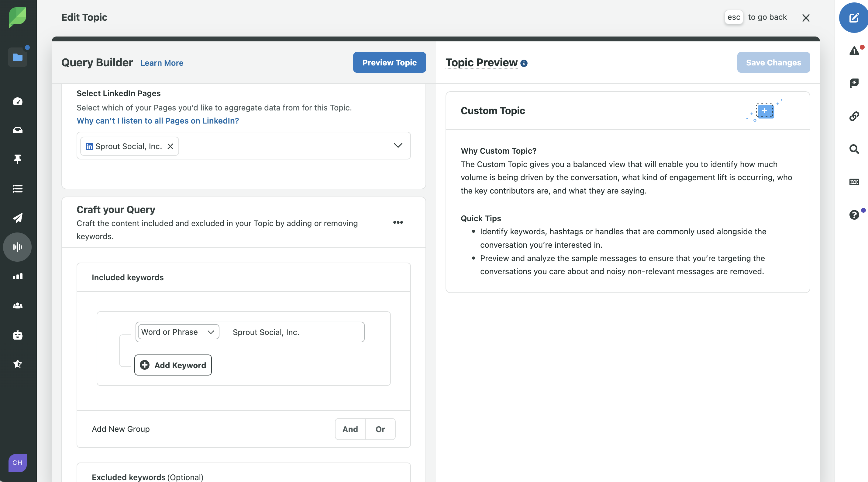Screen dimensions: 868x482
Task: Click Learn More next to Query Builder
Action: (x=162, y=63)
